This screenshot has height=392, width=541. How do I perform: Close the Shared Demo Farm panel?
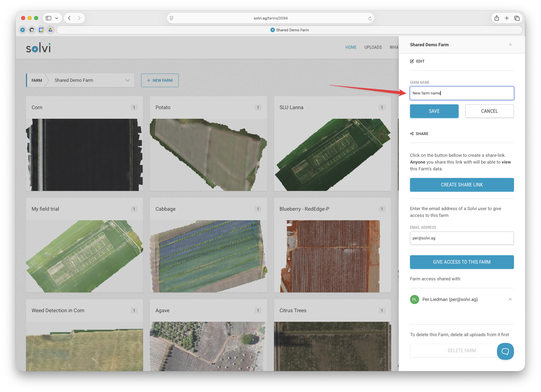coord(510,45)
